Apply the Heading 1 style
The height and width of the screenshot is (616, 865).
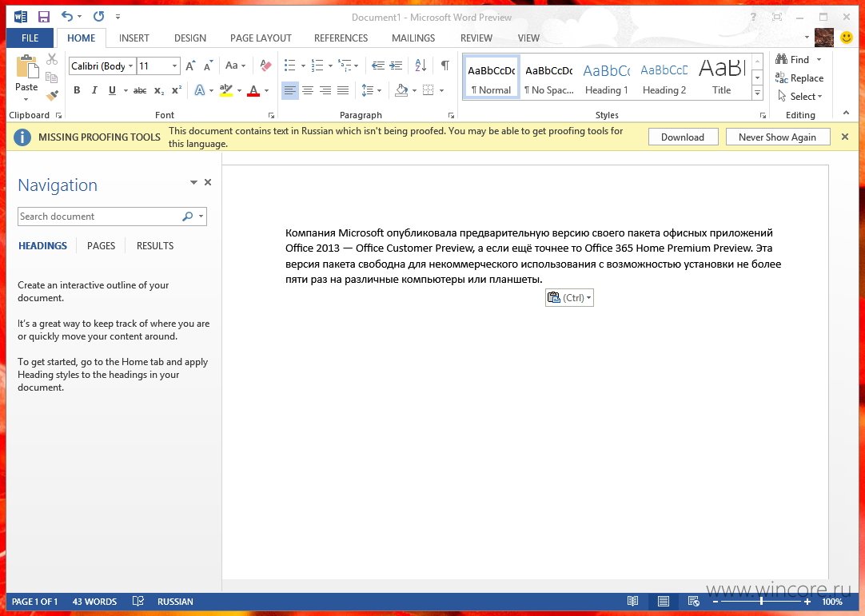click(606, 77)
